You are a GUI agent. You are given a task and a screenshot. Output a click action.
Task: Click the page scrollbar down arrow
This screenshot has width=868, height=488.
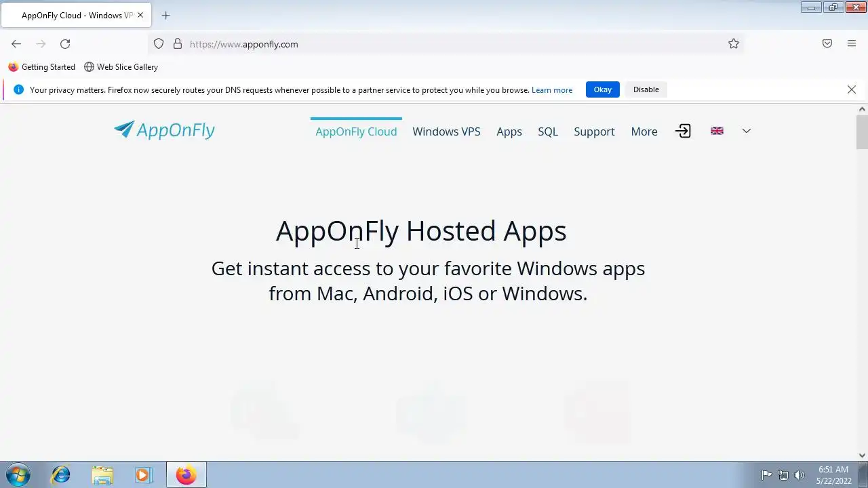tap(863, 456)
